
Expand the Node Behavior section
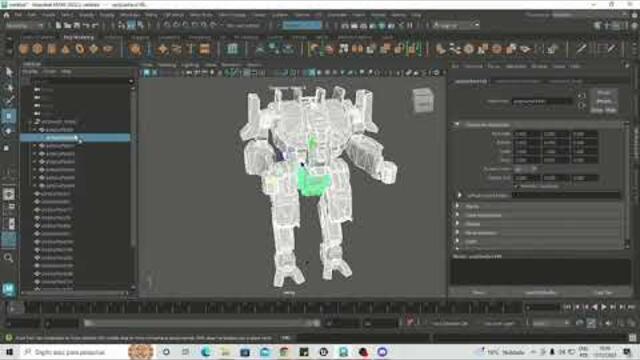(458, 233)
